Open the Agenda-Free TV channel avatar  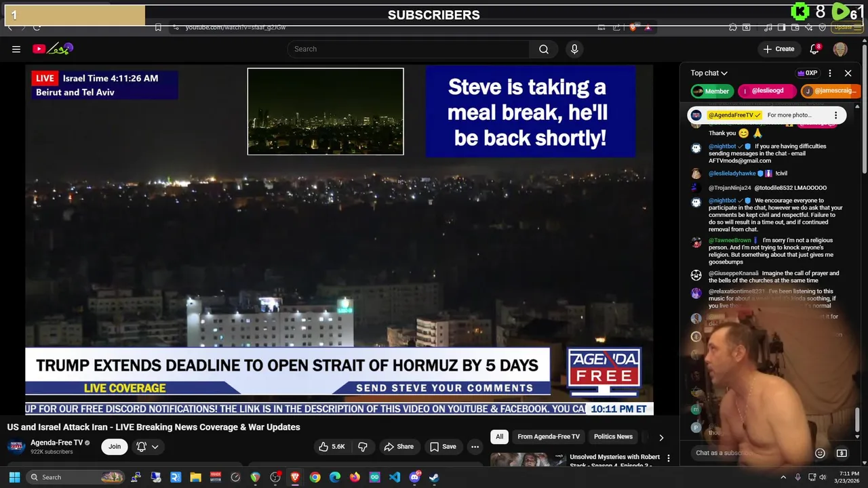pyautogui.click(x=17, y=447)
